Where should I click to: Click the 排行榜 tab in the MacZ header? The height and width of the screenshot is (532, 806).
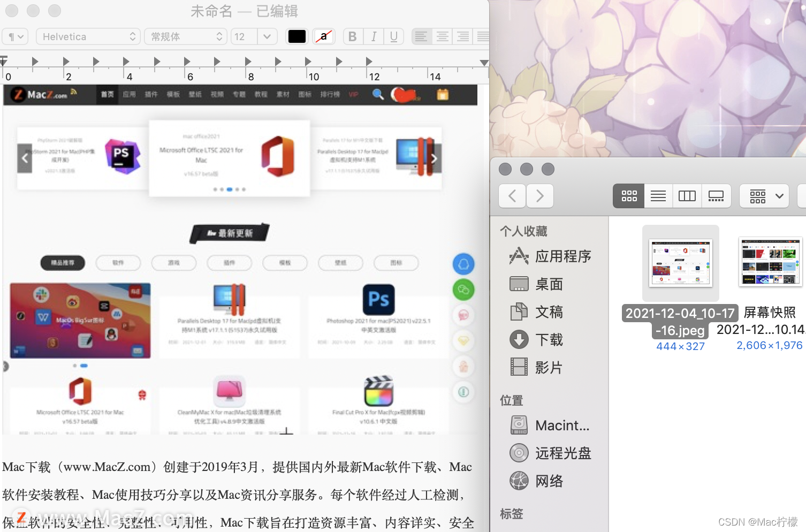[x=330, y=94]
